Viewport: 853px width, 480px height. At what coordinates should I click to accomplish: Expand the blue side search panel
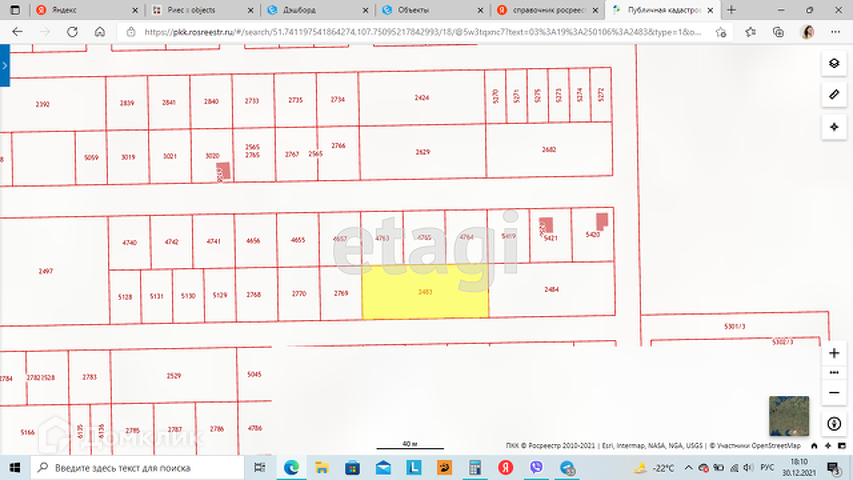(5, 66)
